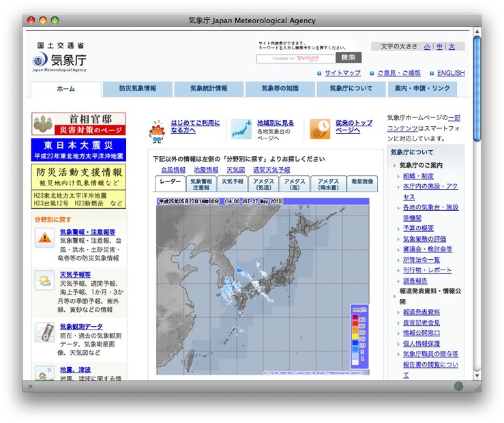504x423 pixels.
Task: Open the 刊行物・レポート sidebar link
Action: pos(427,270)
